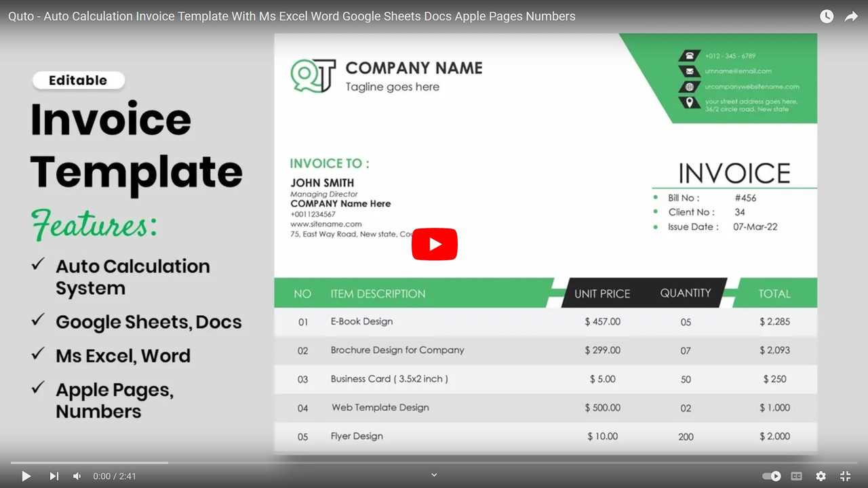Click the Flyer Design row
The height and width of the screenshot is (488, 868).
546,436
